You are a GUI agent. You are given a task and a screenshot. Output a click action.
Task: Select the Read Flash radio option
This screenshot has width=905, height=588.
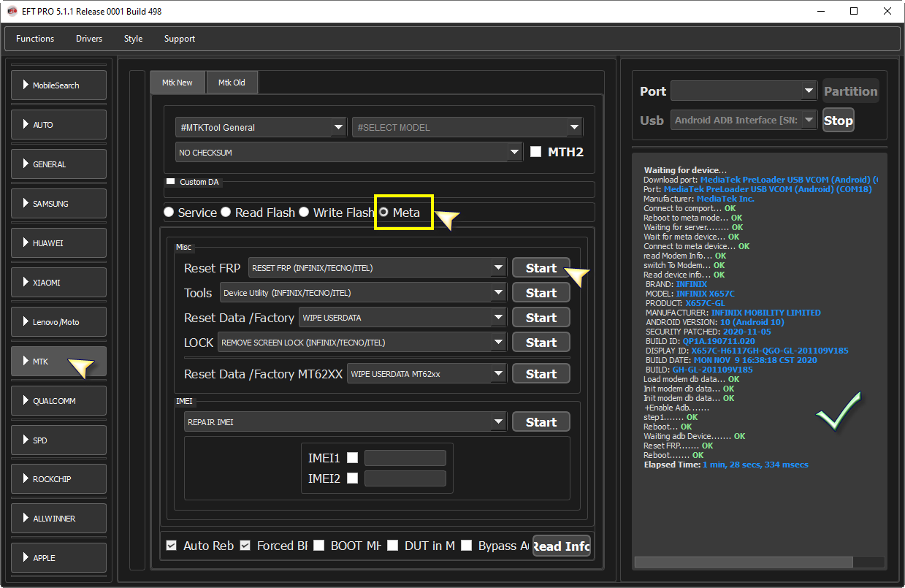226,213
